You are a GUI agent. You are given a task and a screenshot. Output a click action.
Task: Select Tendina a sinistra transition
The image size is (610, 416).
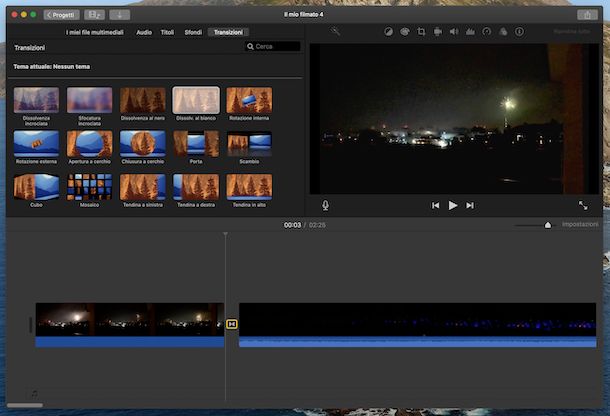point(143,187)
